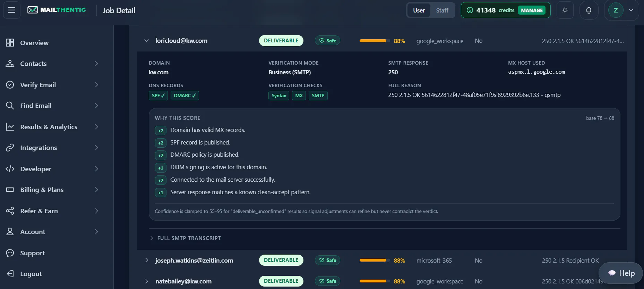Expand the Integrations submenu chevron
This screenshot has width=644, height=289.
96,148
